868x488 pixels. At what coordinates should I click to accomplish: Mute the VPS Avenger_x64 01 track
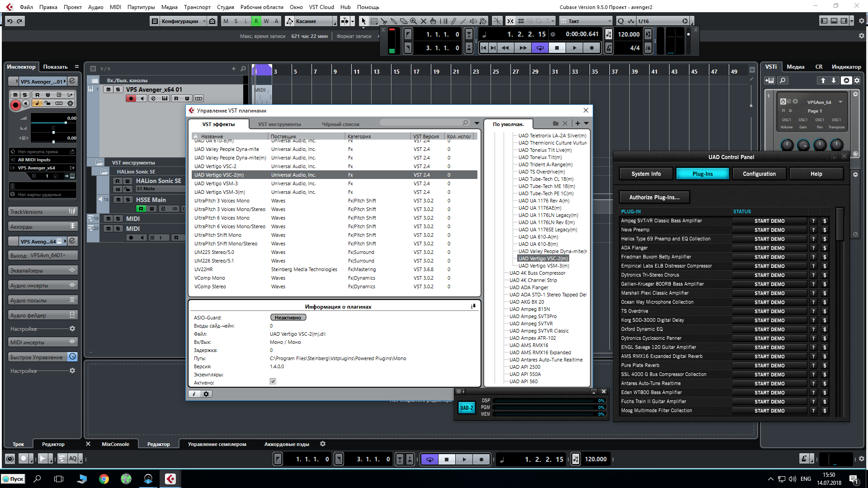click(108, 89)
